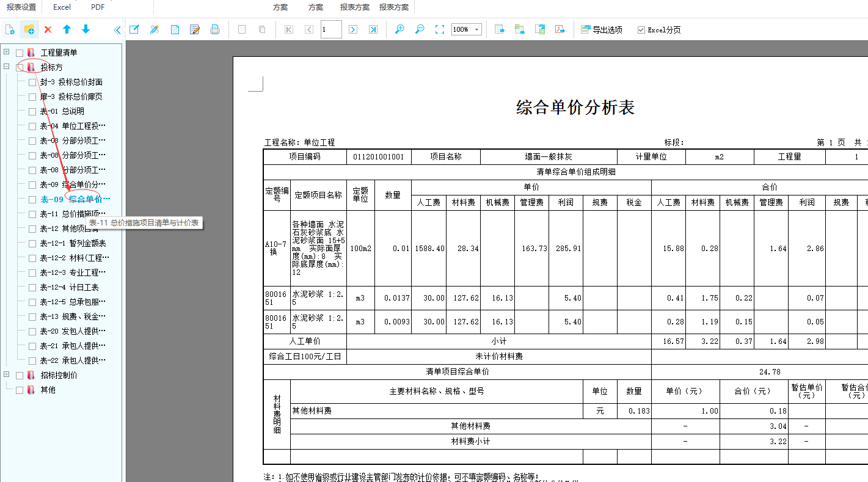Zoom out with magnifier minus icon
The height and width of the screenshot is (482, 868).
[x=420, y=29]
